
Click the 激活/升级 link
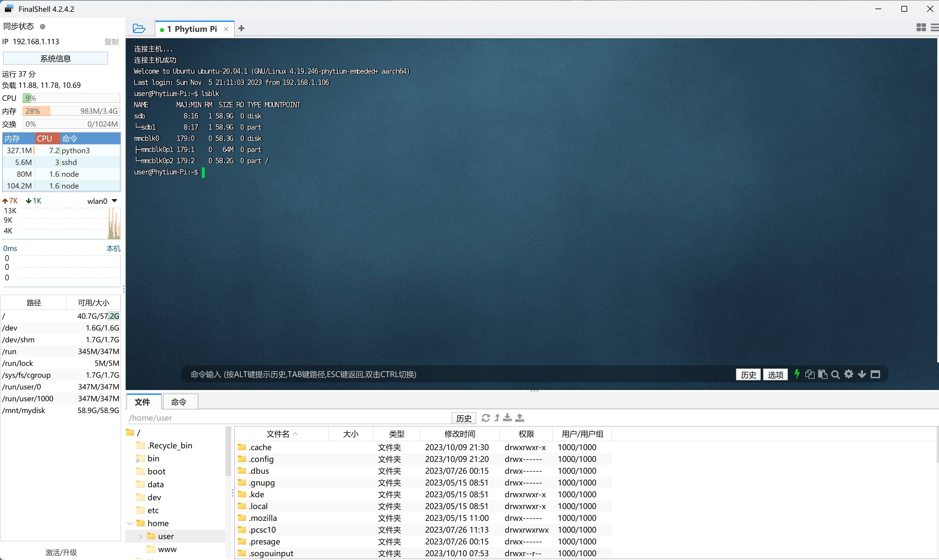tap(61, 552)
